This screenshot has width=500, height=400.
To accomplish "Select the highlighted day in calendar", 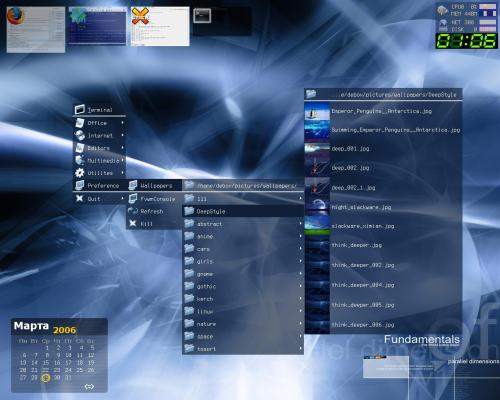I will 46,378.
